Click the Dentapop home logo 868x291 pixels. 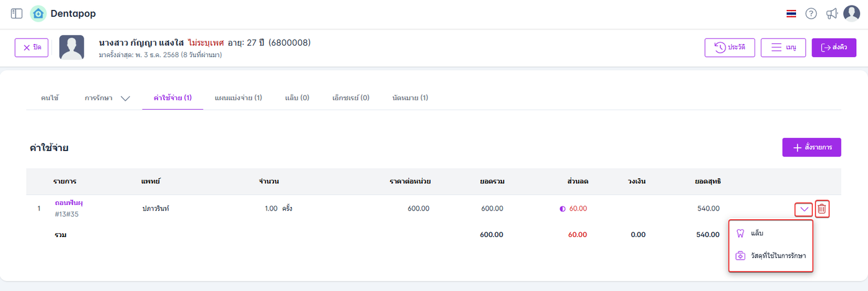(x=38, y=13)
